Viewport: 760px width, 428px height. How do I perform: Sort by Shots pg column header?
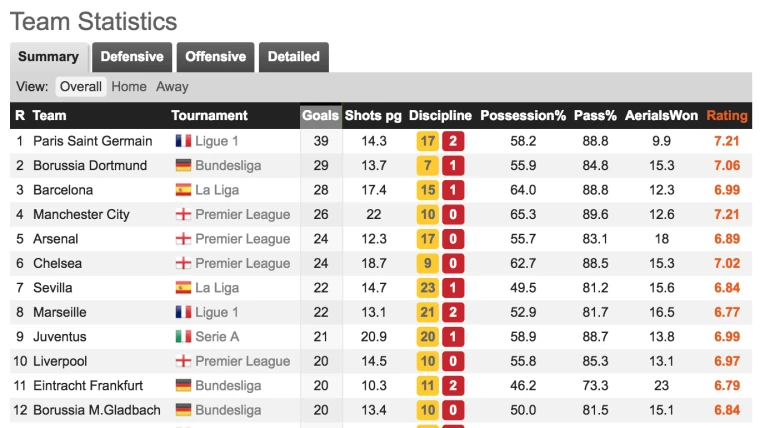click(373, 115)
